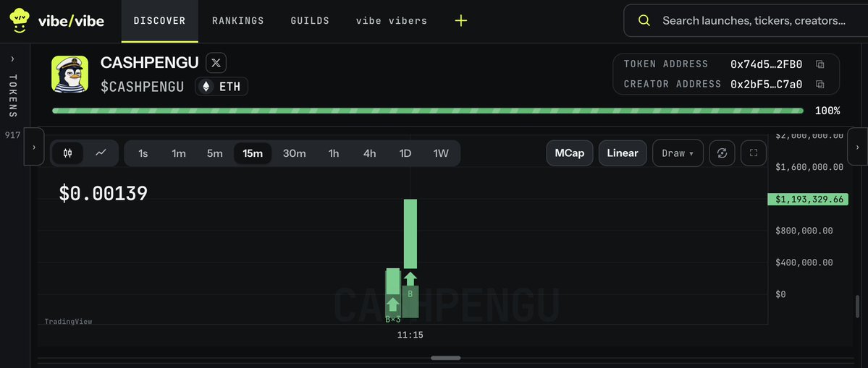
Task: Copy the creator address 0x2bF5…C7a0
Action: click(819, 85)
